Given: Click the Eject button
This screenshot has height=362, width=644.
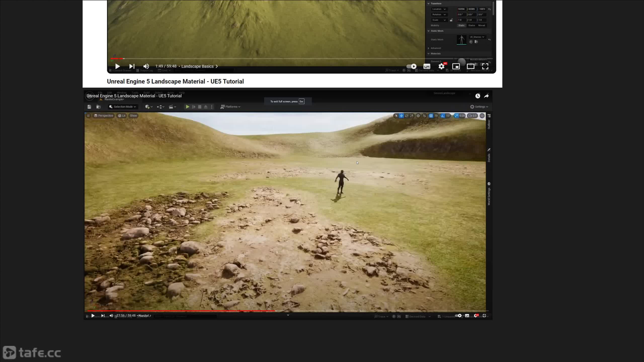Looking at the screenshot, I should tap(206, 107).
